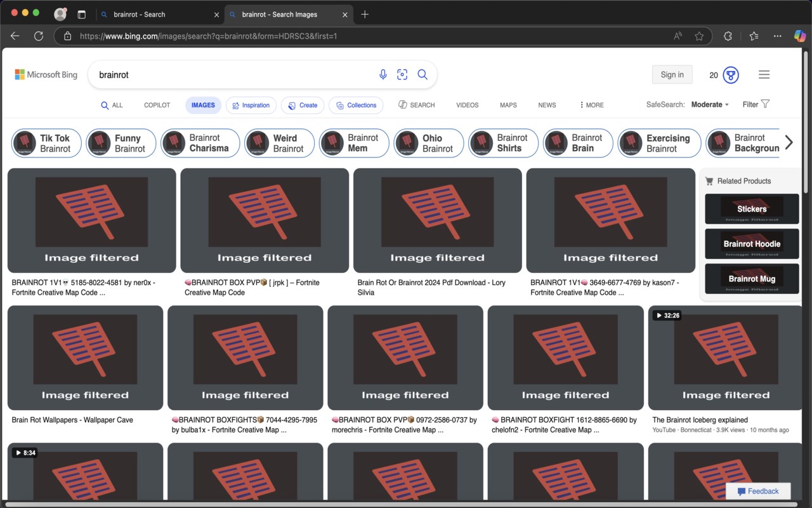Open Read Aloud in address bar
Image resolution: width=812 pixels, height=508 pixels.
click(678, 36)
